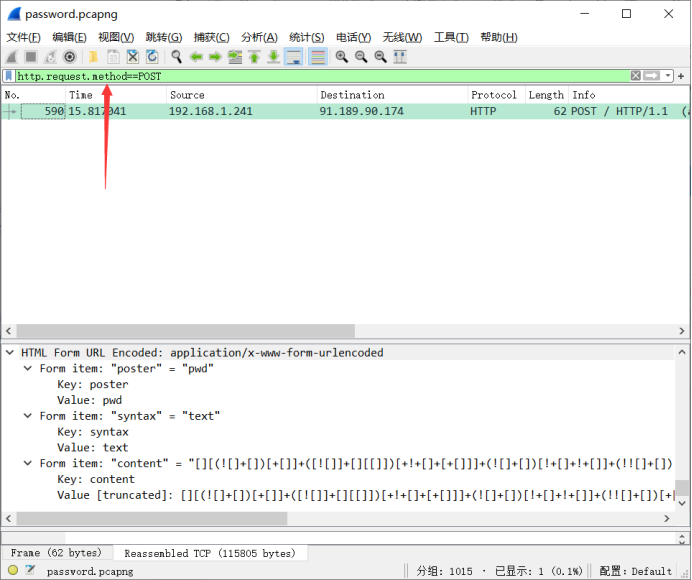Open the 统计(S) menu

pyautogui.click(x=307, y=38)
